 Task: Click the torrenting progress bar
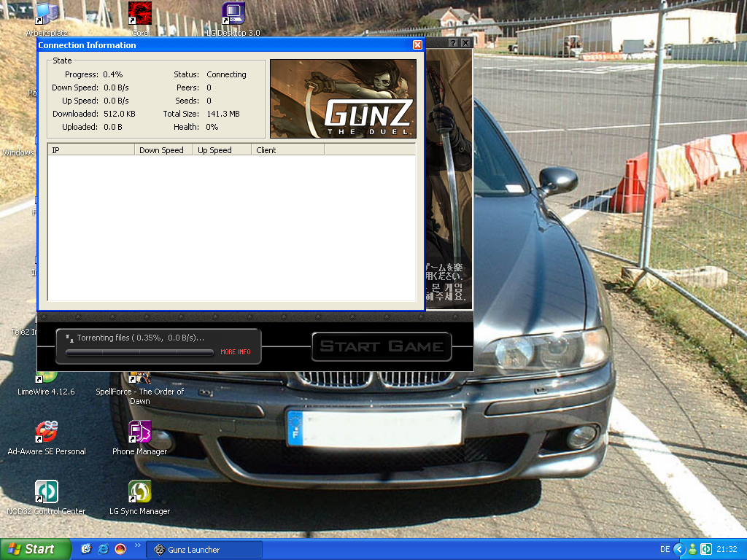[141, 352]
